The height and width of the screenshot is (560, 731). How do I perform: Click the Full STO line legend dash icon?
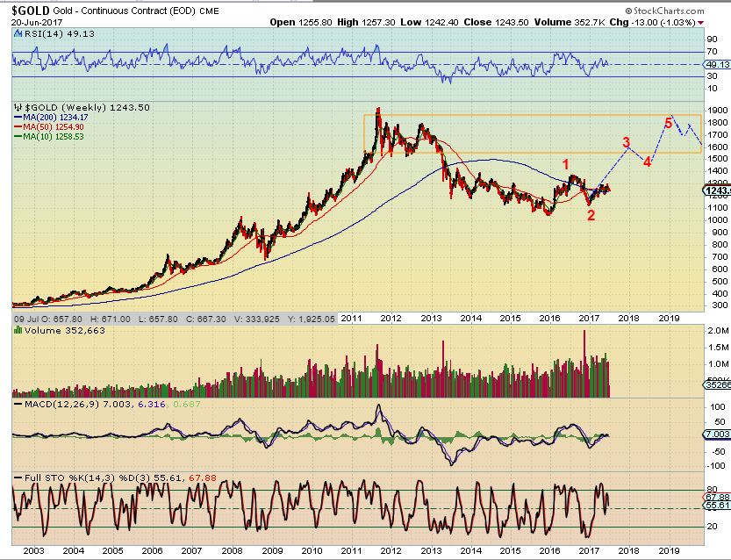18,478
